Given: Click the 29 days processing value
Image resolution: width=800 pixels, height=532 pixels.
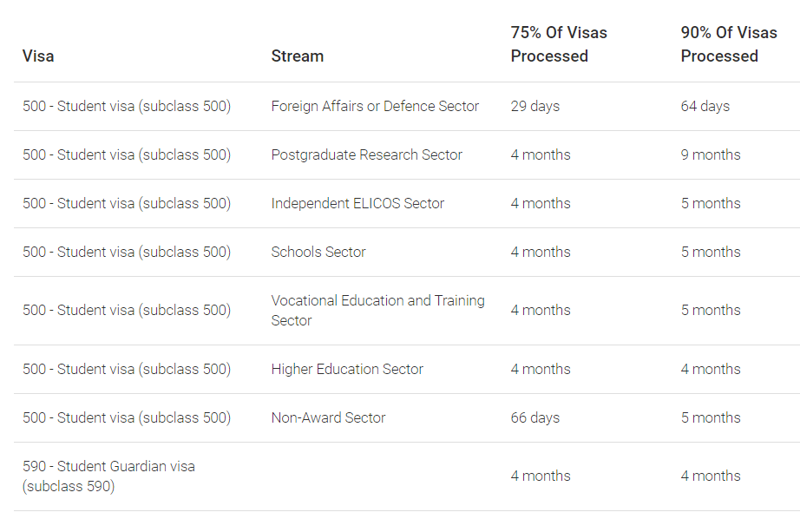Looking at the screenshot, I should [x=535, y=106].
